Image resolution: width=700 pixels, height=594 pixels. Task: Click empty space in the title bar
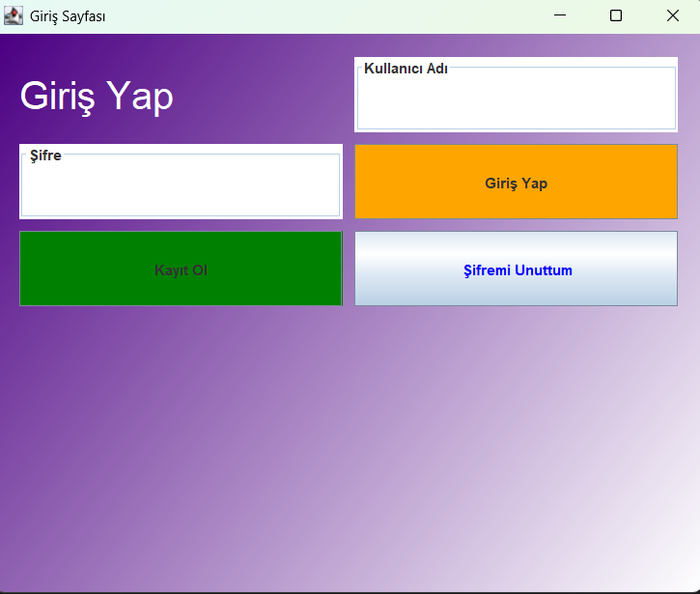(x=319, y=15)
